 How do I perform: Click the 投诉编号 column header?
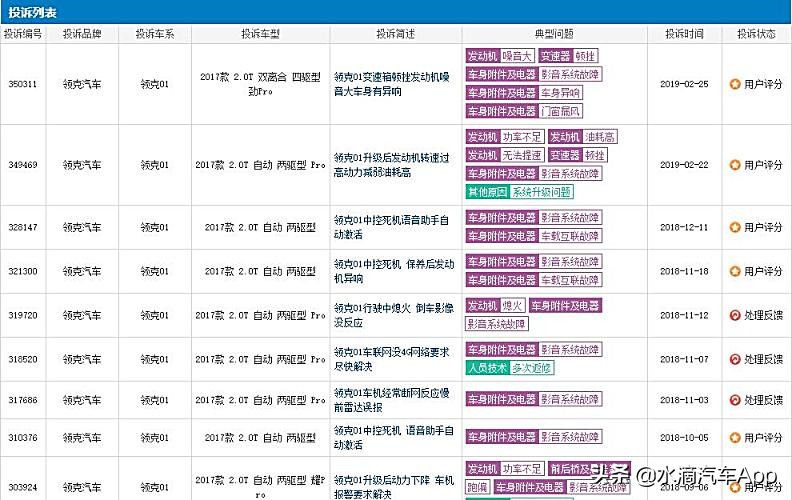tap(23, 34)
